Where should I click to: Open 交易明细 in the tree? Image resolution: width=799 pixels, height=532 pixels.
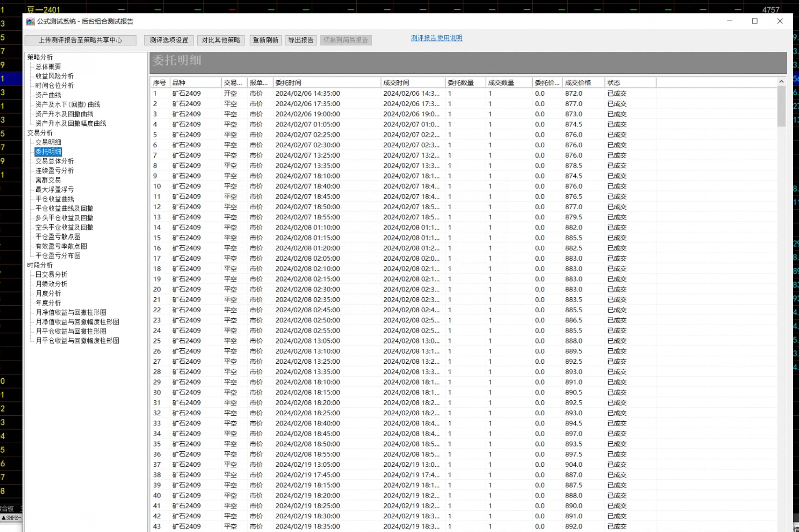48,142
